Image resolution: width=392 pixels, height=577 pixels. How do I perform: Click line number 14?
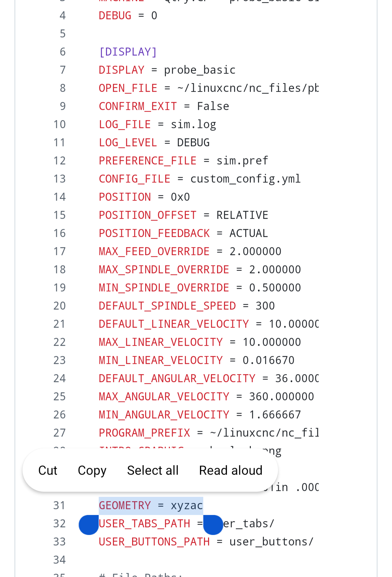tap(59, 197)
